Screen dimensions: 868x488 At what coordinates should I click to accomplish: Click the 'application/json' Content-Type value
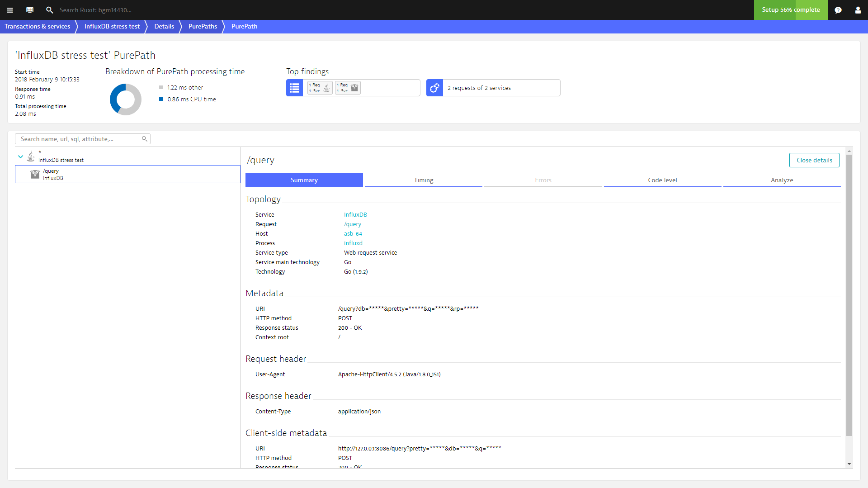(x=359, y=412)
